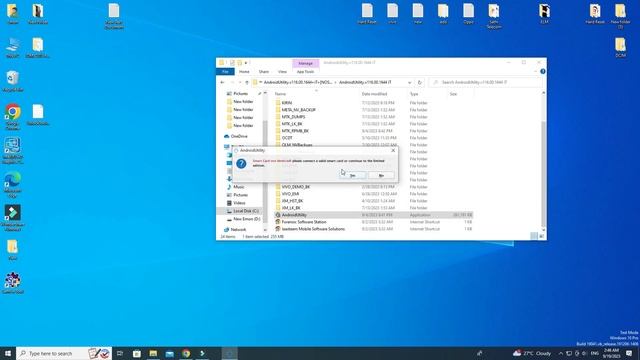The image size is (640, 360).
Task: Select the Manage contextual tab
Action: tap(305, 63)
